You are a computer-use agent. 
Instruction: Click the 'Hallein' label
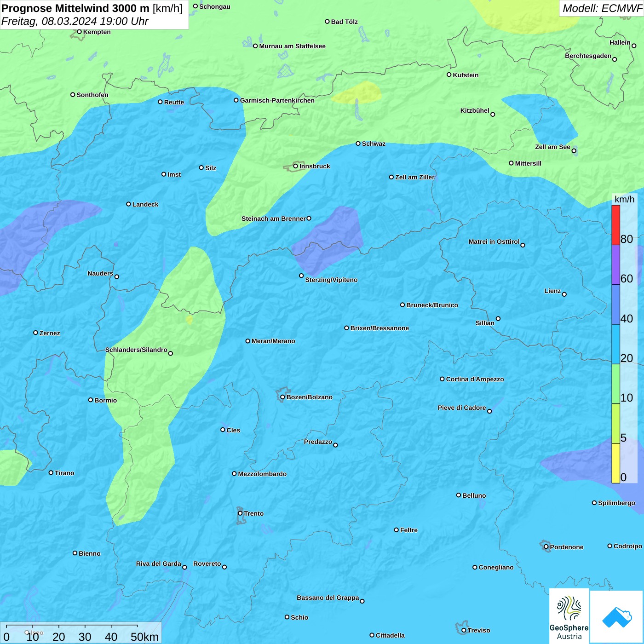click(x=620, y=42)
